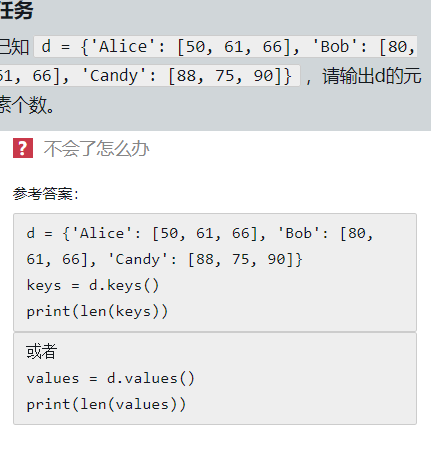Click the 已知 text in the task description
The image size is (431, 466).
click(x=15, y=46)
